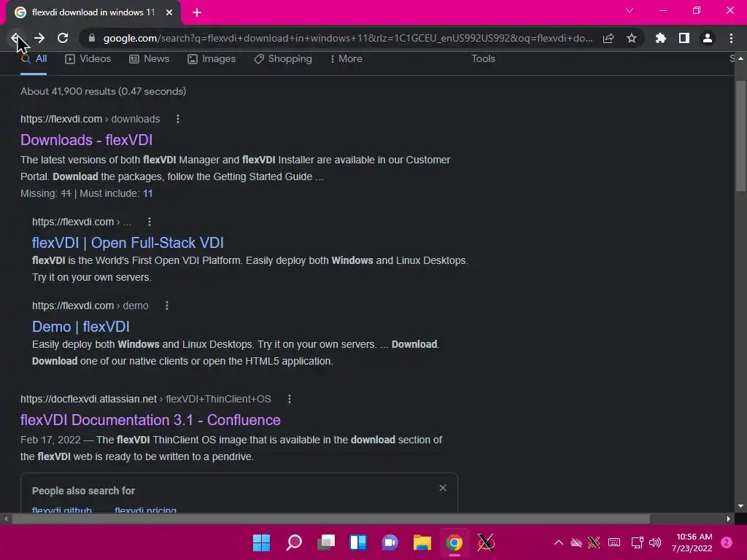
Task: Open Windows Search from the taskbar
Action: 294,542
